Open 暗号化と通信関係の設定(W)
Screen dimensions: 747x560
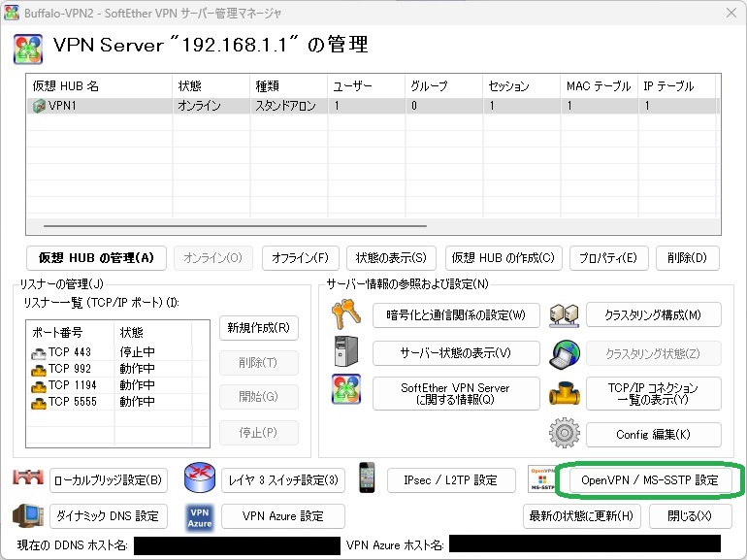pos(456,315)
